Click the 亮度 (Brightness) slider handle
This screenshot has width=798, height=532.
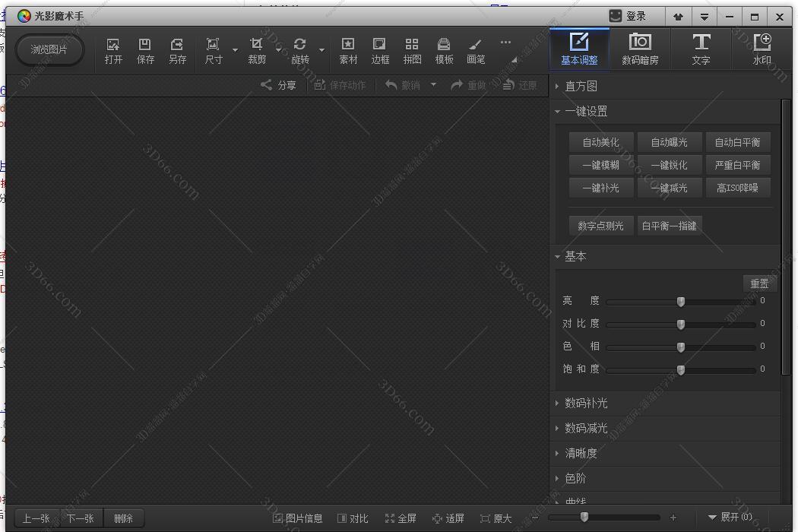click(x=681, y=302)
